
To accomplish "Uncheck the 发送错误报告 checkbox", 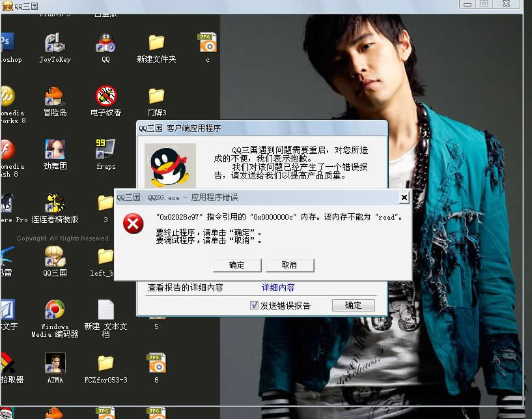I will (x=254, y=305).
